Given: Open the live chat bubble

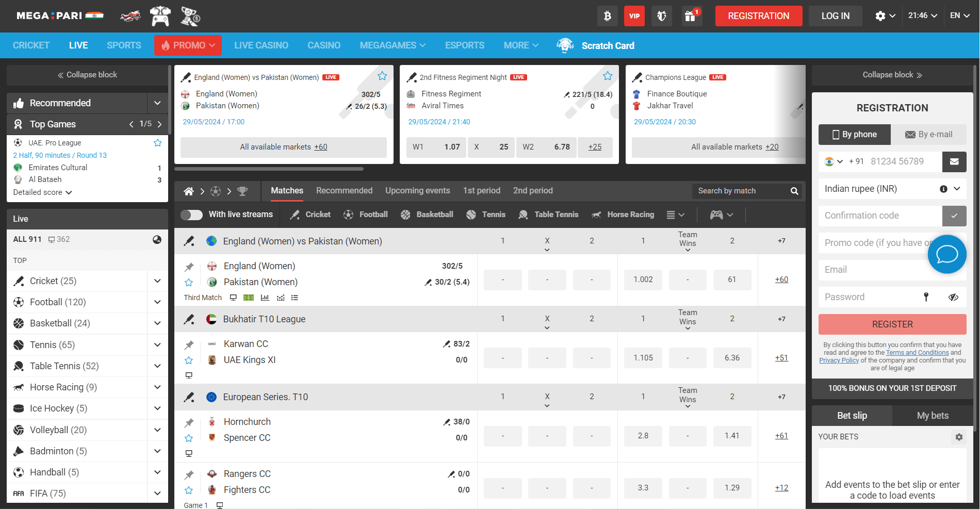Looking at the screenshot, I should pyautogui.click(x=947, y=254).
